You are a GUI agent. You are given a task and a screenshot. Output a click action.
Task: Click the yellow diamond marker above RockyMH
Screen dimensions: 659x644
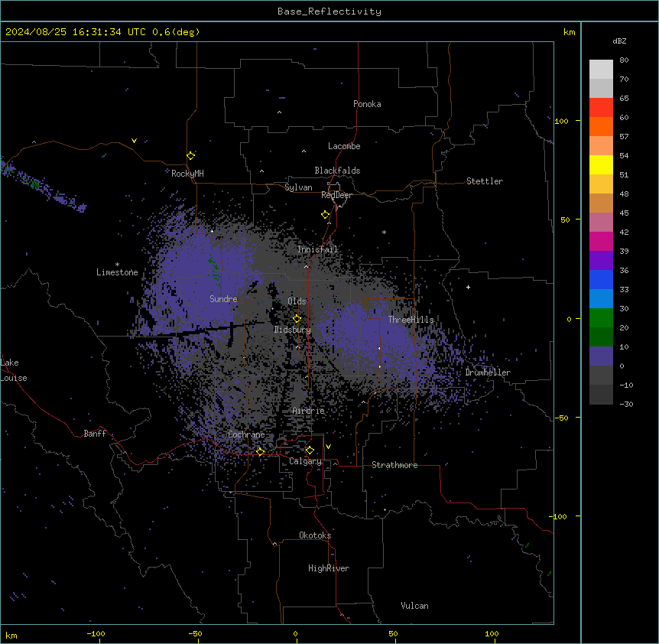coord(191,156)
